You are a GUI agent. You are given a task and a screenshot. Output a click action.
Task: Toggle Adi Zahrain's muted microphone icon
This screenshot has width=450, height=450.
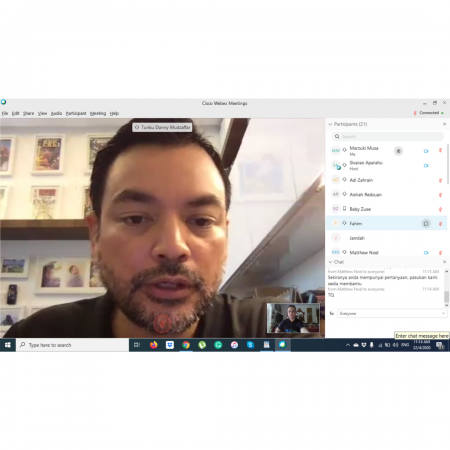click(x=440, y=180)
